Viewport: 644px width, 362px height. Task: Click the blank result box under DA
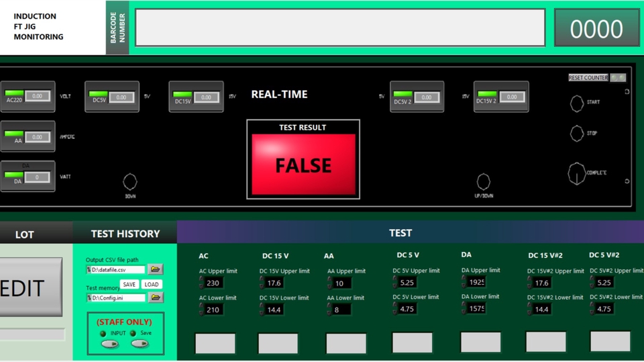point(480,343)
